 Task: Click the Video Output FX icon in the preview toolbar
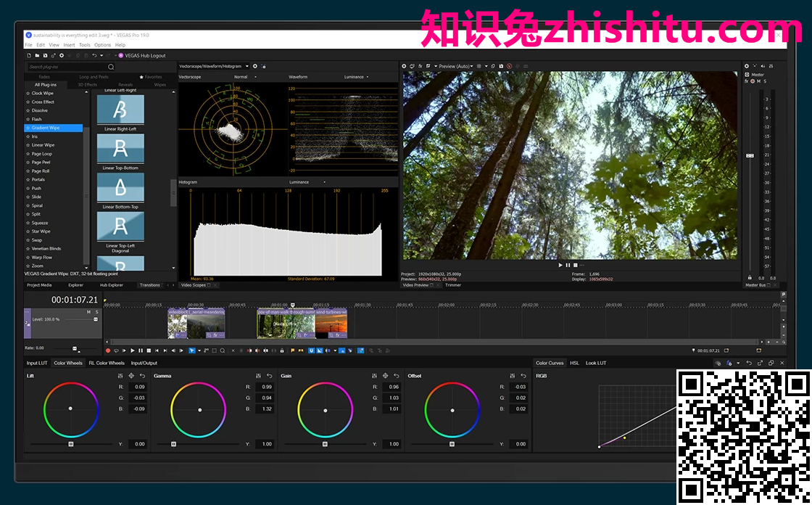click(x=420, y=66)
